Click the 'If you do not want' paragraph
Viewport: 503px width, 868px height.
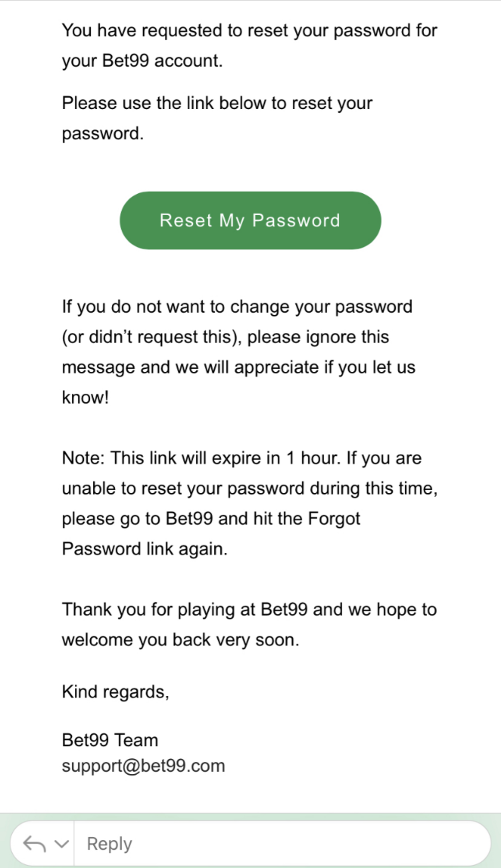(239, 352)
